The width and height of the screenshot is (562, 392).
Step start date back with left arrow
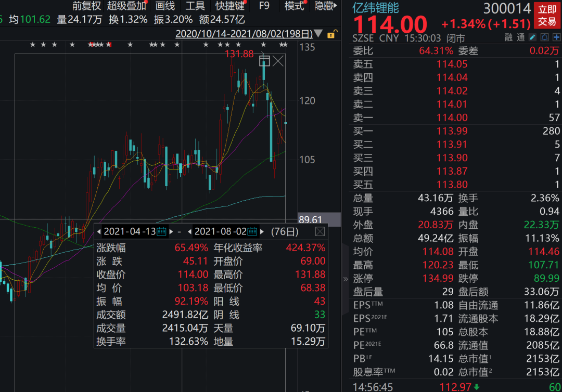100,231
